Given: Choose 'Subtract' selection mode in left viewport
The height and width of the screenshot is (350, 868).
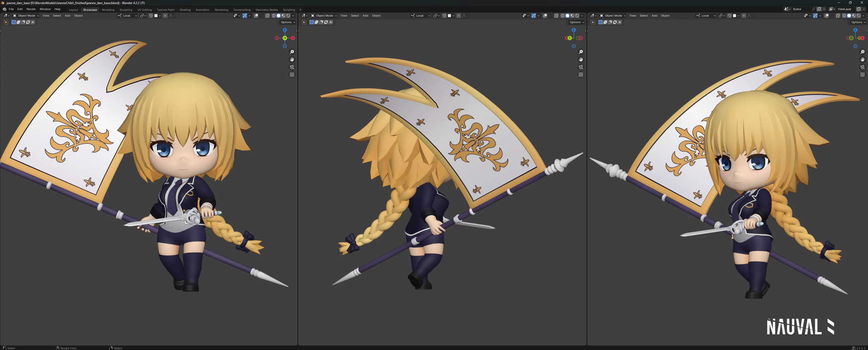Looking at the screenshot, I should (23, 22).
